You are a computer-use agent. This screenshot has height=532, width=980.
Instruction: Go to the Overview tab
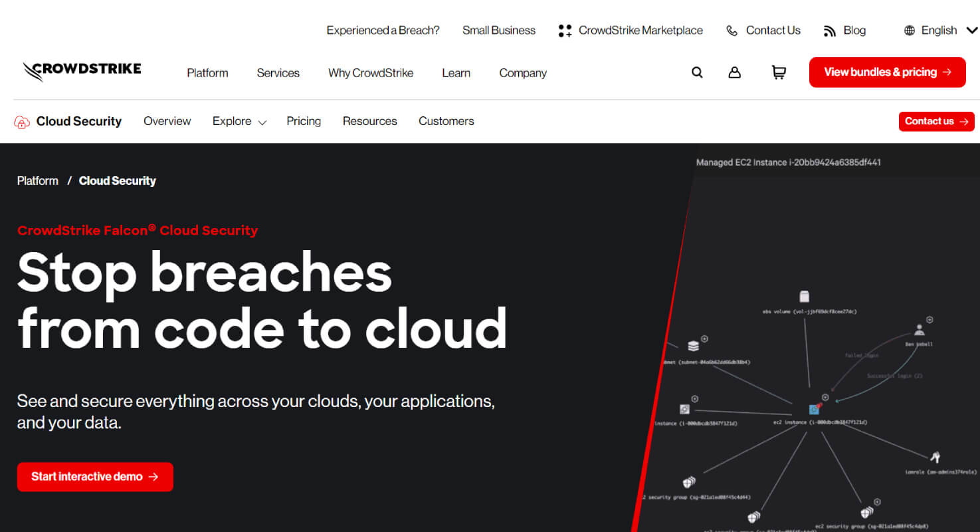(x=167, y=121)
